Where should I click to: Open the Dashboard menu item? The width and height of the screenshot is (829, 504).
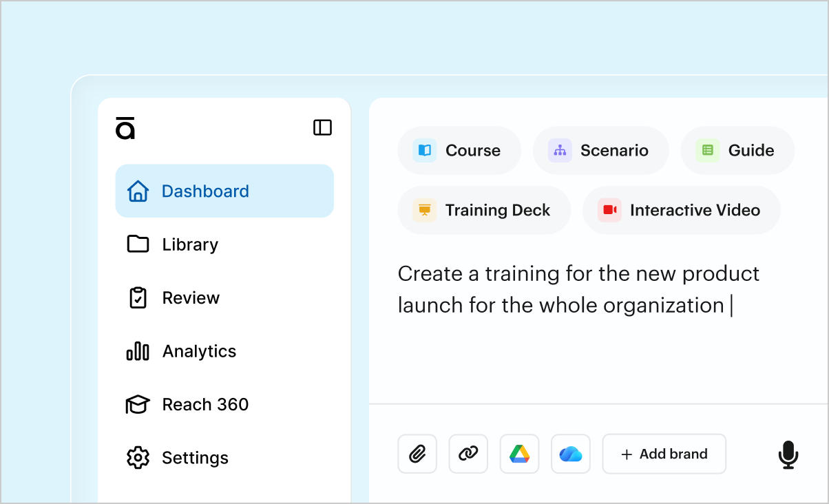coord(224,191)
